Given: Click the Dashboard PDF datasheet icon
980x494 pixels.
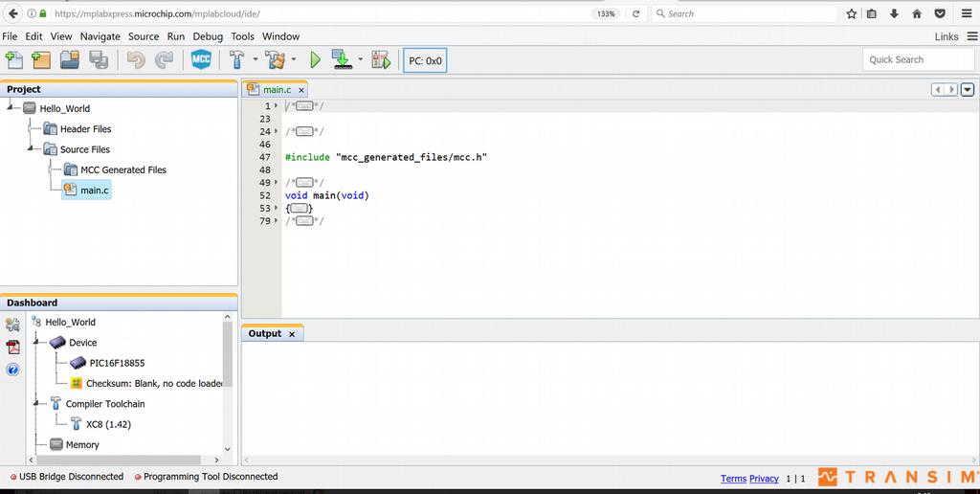Looking at the screenshot, I should (x=12, y=348).
